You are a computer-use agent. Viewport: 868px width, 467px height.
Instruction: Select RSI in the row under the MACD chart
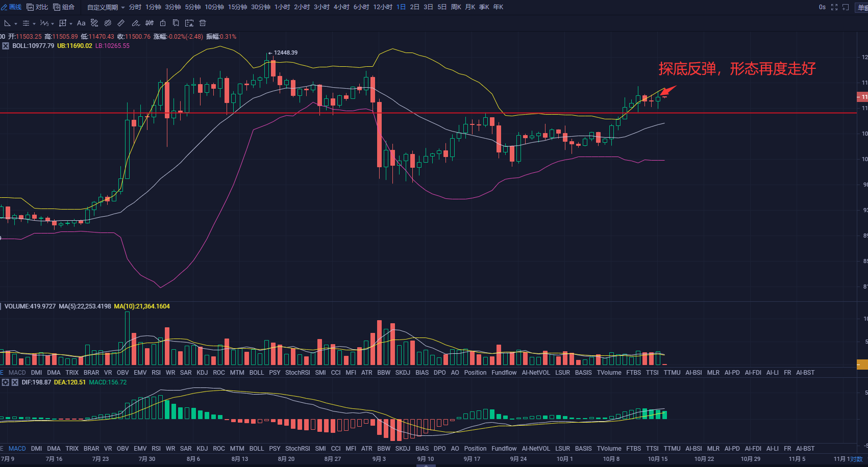pos(156,449)
